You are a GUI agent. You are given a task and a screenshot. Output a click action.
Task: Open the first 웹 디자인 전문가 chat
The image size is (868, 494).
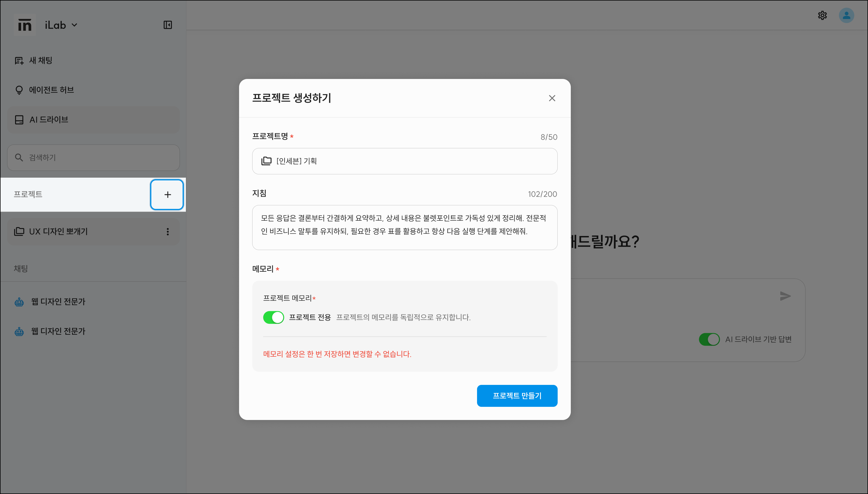pos(58,302)
